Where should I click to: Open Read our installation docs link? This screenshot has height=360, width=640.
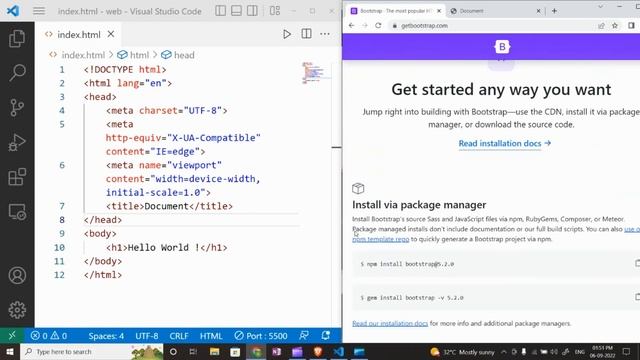(390, 323)
